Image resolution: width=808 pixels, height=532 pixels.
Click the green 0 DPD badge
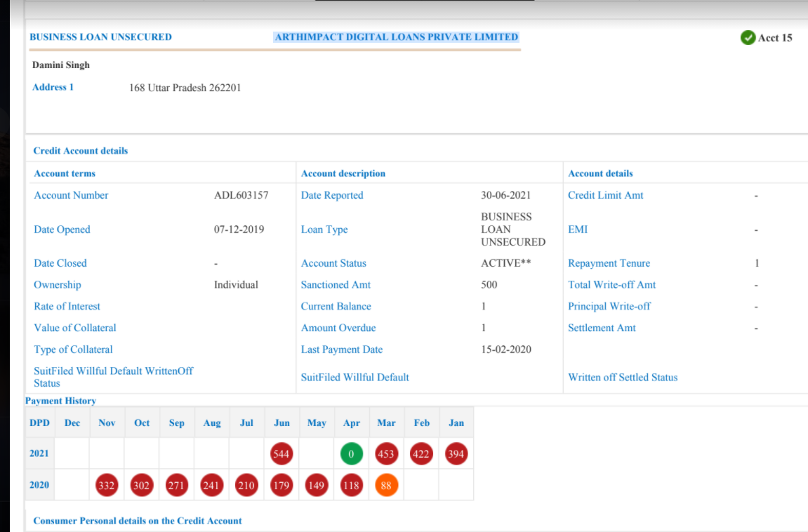(x=352, y=454)
